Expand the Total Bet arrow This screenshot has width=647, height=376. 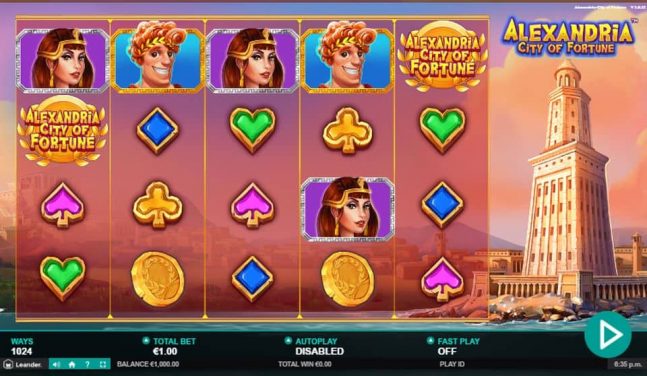pyautogui.click(x=146, y=341)
